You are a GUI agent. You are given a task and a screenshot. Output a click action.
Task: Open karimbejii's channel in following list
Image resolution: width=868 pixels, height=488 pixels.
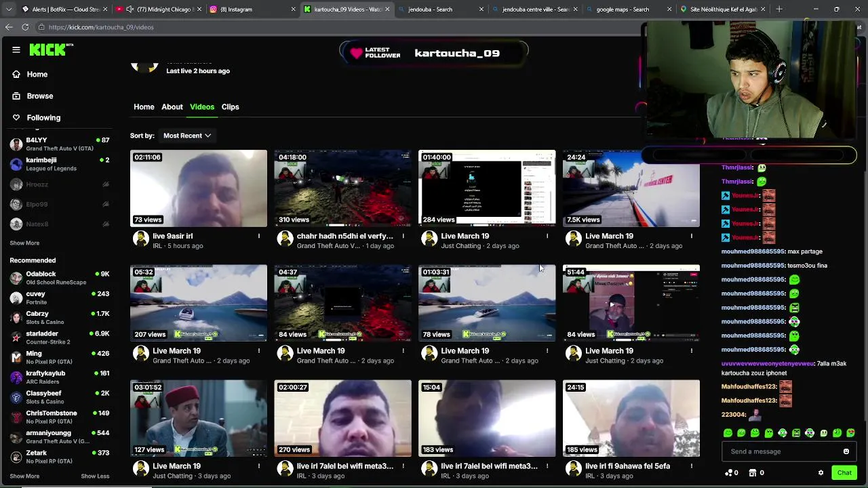pyautogui.click(x=59, y=163)
